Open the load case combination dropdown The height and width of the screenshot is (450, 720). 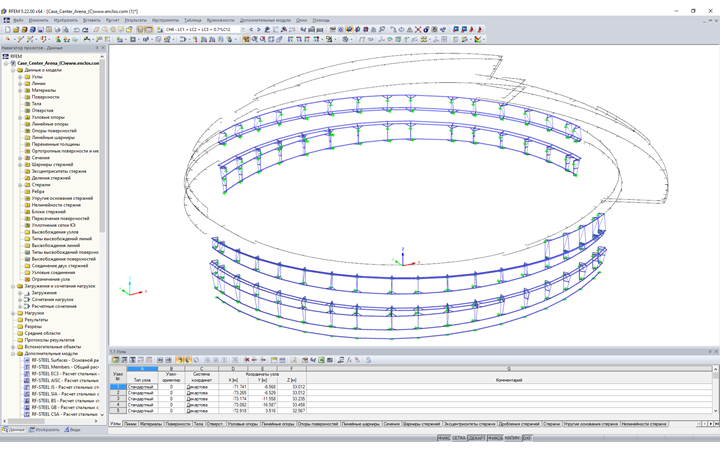tap(243, 29)
